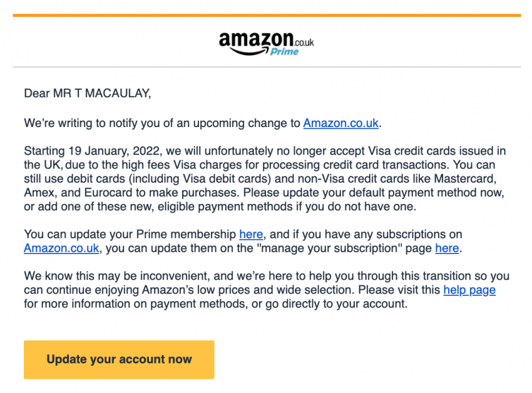Screen dimensions: 532x393
Task: Open the Amazon.co.uk link in the subscriptions sentence
Action: (61, 248)
